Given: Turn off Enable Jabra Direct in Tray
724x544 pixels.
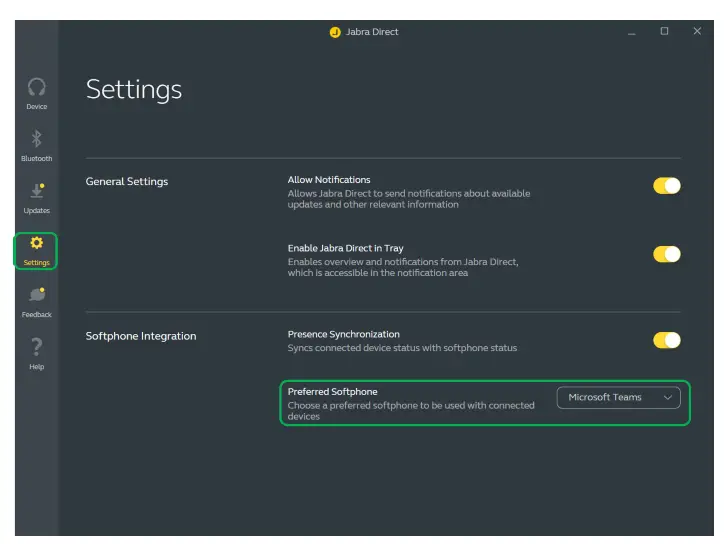Looking at the screenshot, I should [x=667, y=254].
